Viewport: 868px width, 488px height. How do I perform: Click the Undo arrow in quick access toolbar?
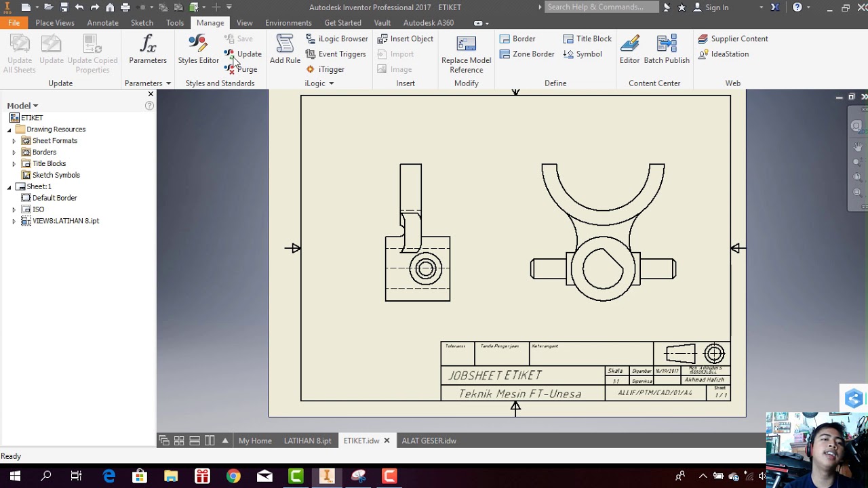pyautogui.click(x=79, y=7)
